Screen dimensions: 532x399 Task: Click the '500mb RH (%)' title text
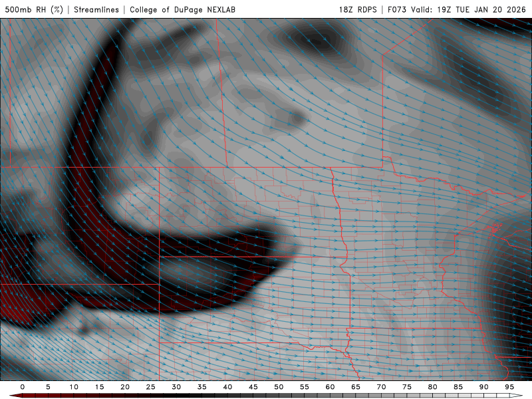coord(34,9)
